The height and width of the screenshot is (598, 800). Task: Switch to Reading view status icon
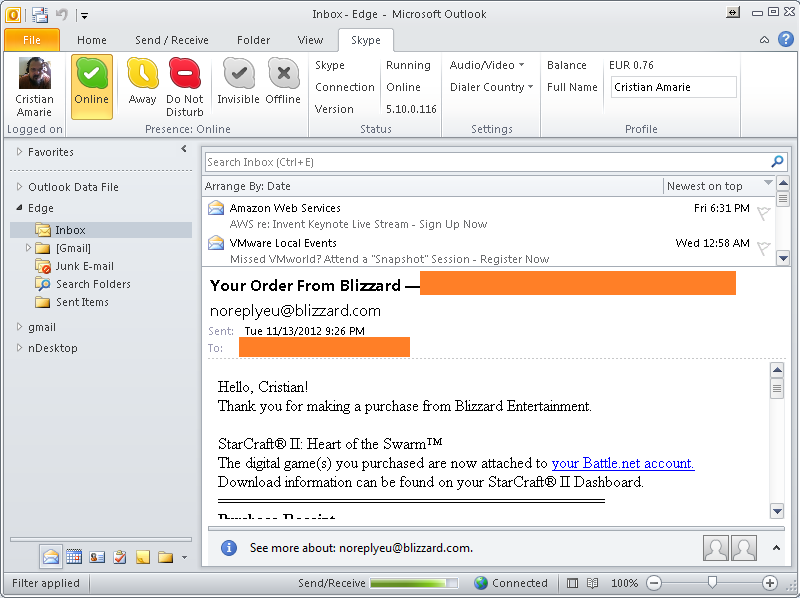coord(592,583)
